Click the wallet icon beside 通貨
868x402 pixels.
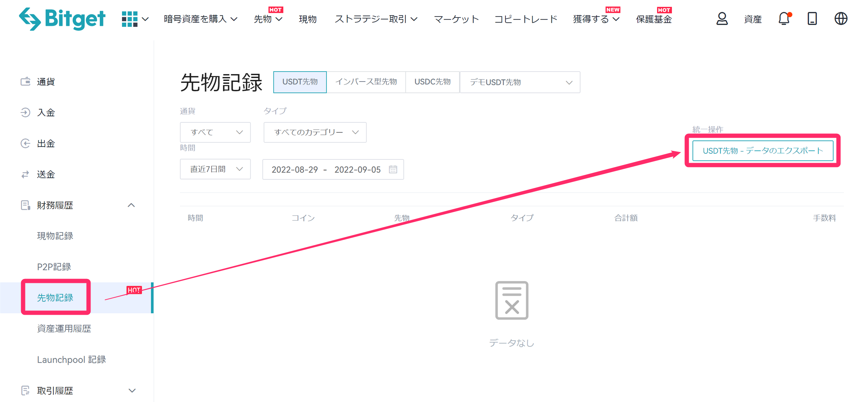(25, 82)
